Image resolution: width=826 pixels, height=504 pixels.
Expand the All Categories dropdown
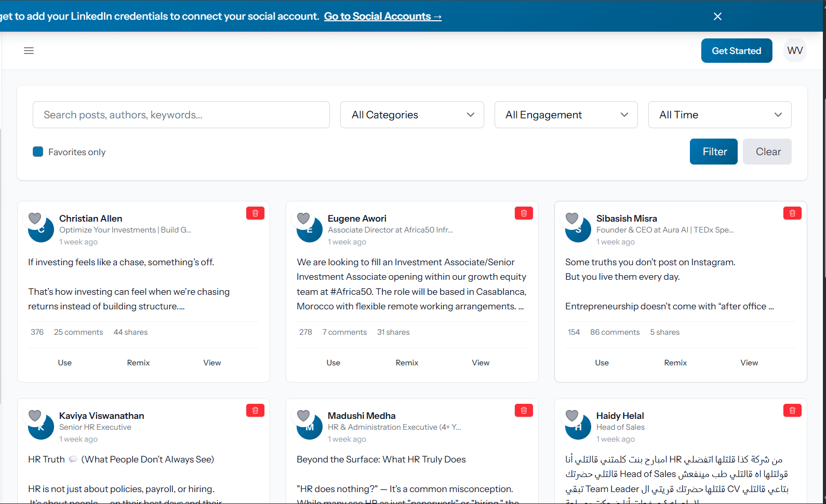click(x=412, y=115)
